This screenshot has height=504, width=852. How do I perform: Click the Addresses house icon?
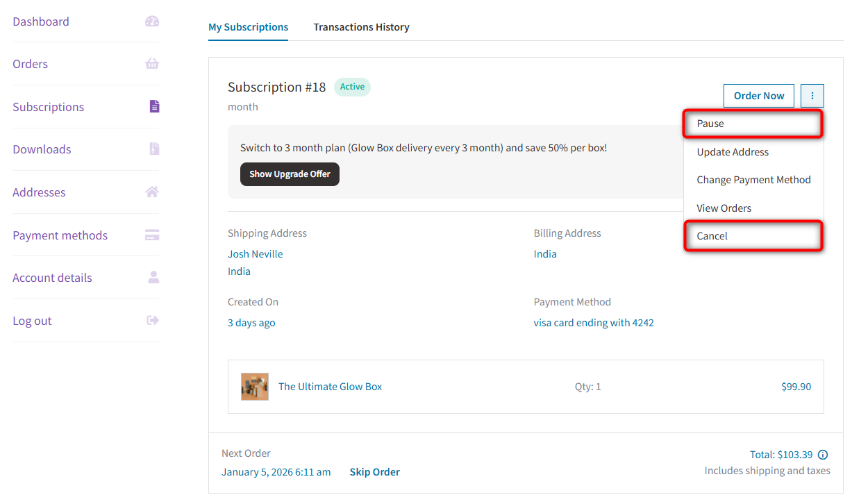point(151,192)
